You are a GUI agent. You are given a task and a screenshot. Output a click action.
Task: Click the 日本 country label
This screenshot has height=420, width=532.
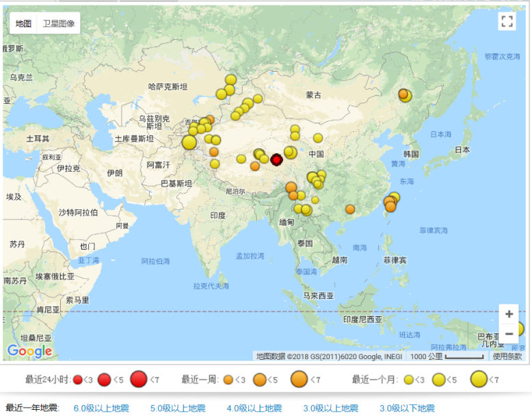(x=462, y=150)
